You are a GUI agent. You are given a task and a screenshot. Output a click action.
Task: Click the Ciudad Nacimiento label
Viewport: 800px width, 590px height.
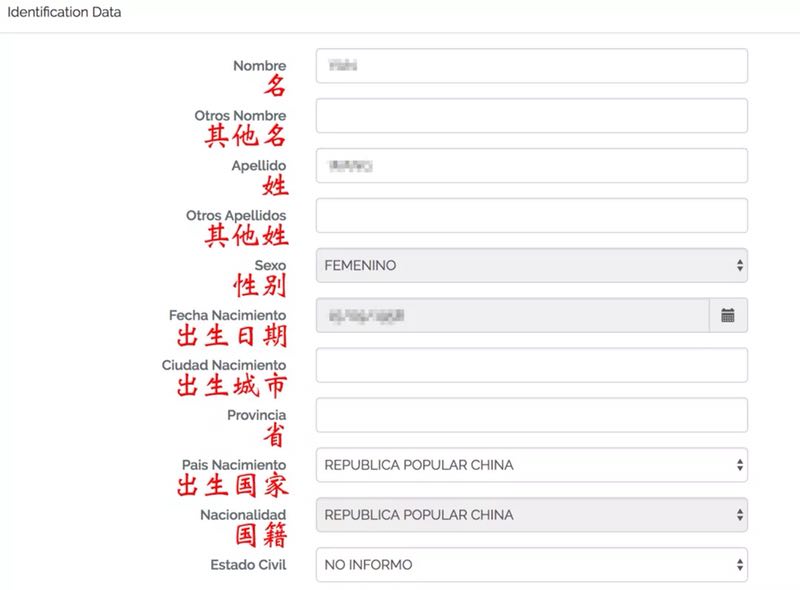tap(224, 365)
